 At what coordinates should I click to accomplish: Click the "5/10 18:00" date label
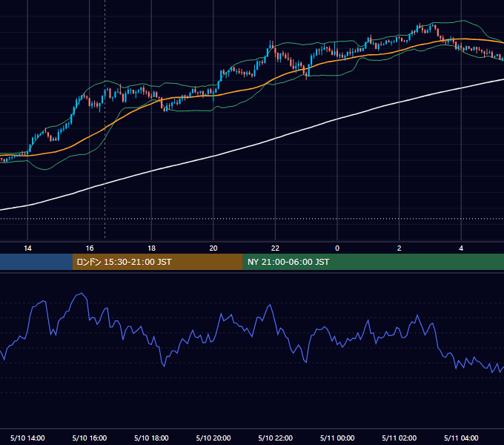[x=151, y=438]
